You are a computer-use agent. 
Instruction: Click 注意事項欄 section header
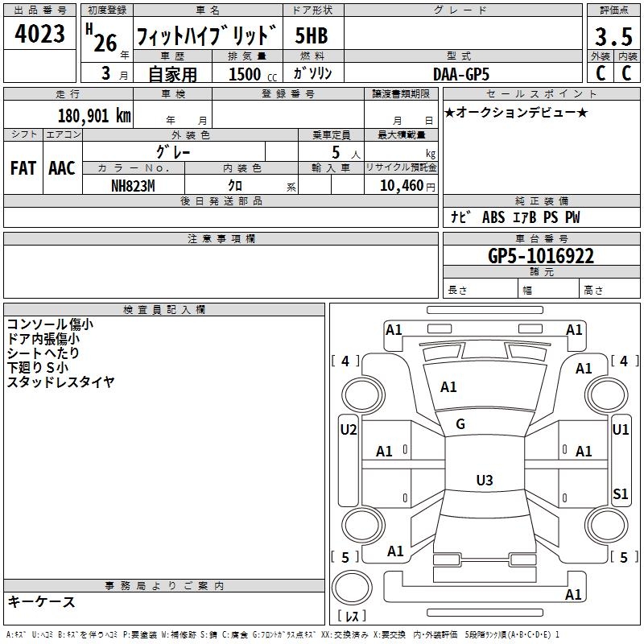click(221, 238)
